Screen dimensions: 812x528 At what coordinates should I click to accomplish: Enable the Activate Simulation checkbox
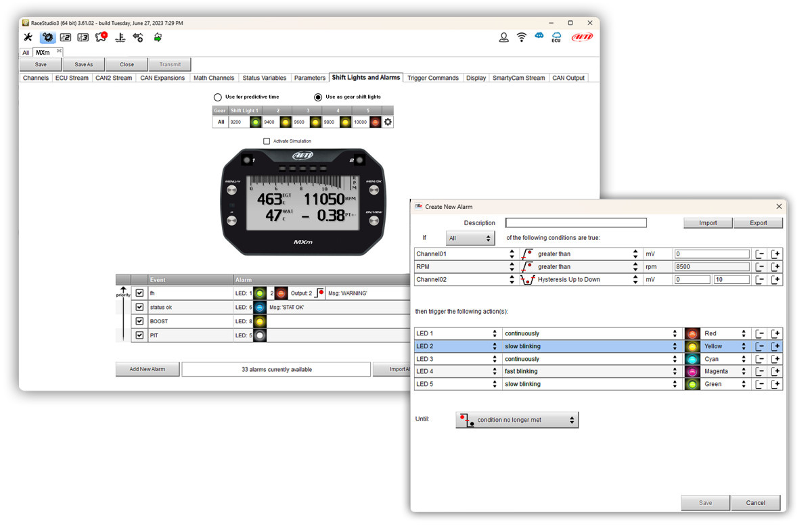point(267,141)
